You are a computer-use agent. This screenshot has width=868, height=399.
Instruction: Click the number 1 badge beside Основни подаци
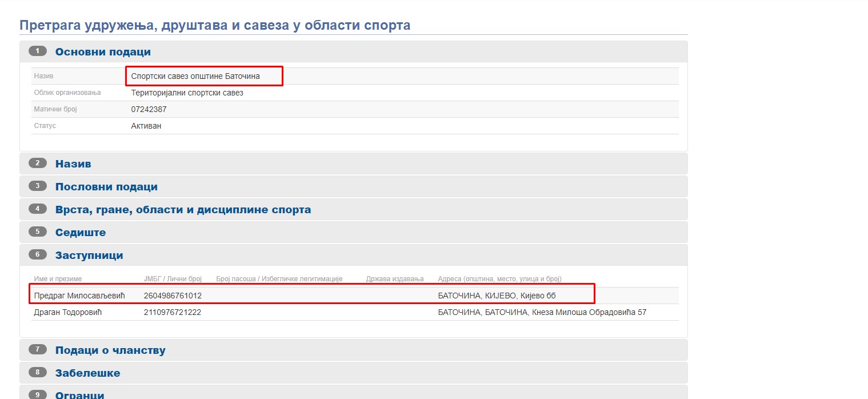coord(37,51)
